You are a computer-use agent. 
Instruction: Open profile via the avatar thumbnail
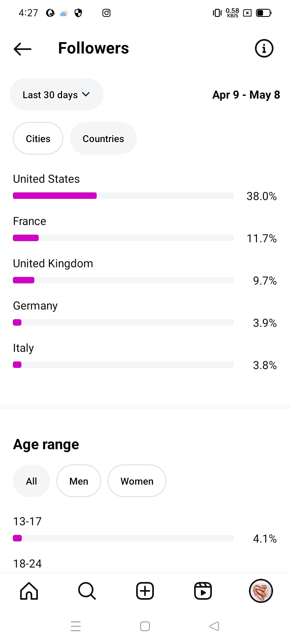261,591
